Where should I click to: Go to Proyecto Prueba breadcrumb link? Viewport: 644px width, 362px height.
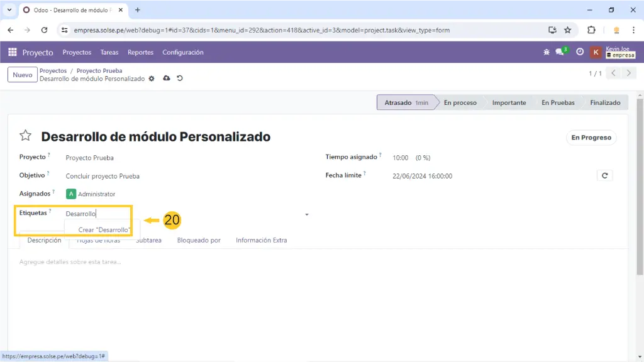click(x=99, y=71)
